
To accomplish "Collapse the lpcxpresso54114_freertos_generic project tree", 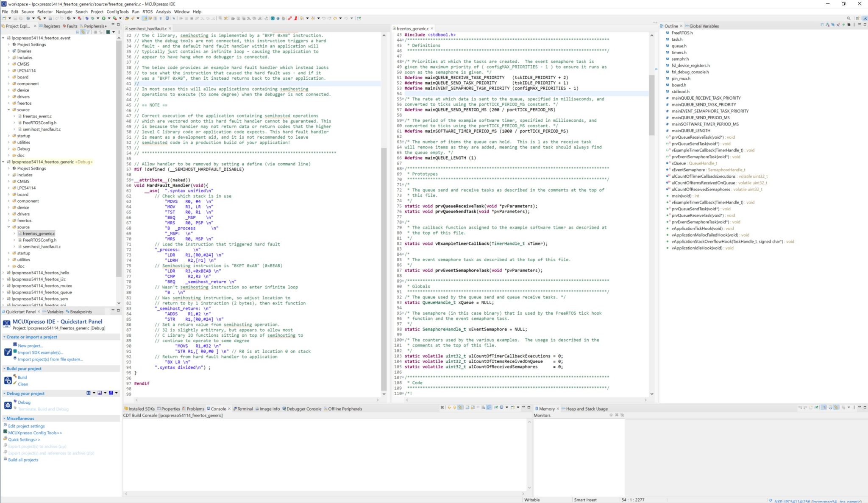I will pyautogui.click(x=3, y=162).
